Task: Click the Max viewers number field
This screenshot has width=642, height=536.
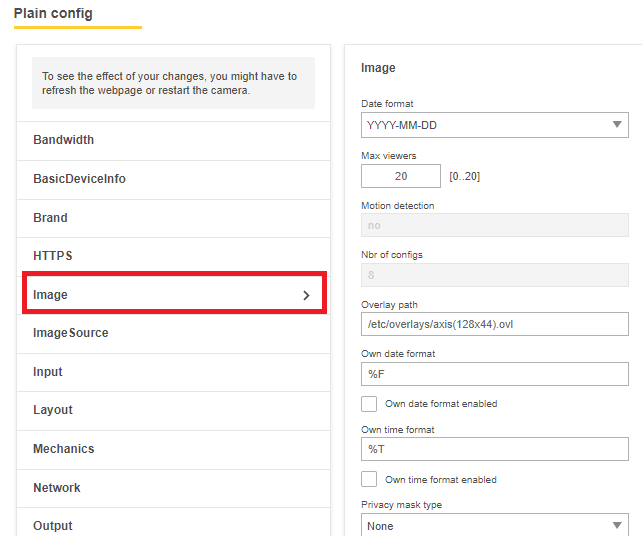Action: 400,176
